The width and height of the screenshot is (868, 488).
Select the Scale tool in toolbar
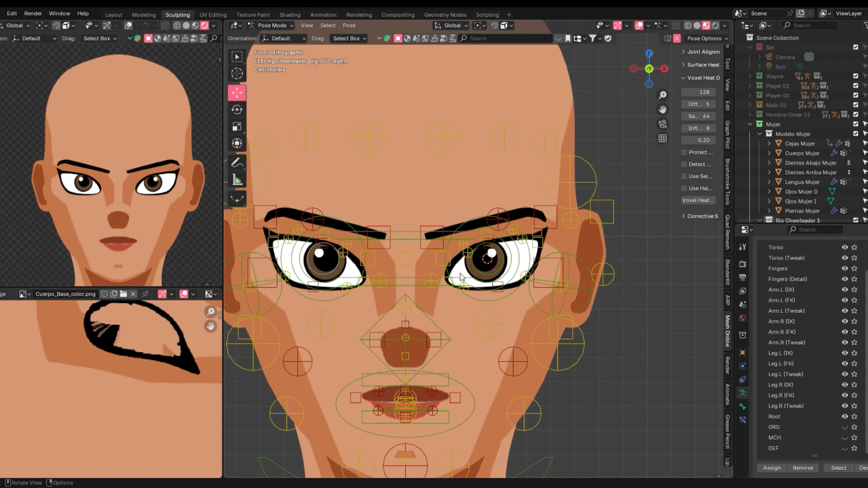(x=237, y=127)
